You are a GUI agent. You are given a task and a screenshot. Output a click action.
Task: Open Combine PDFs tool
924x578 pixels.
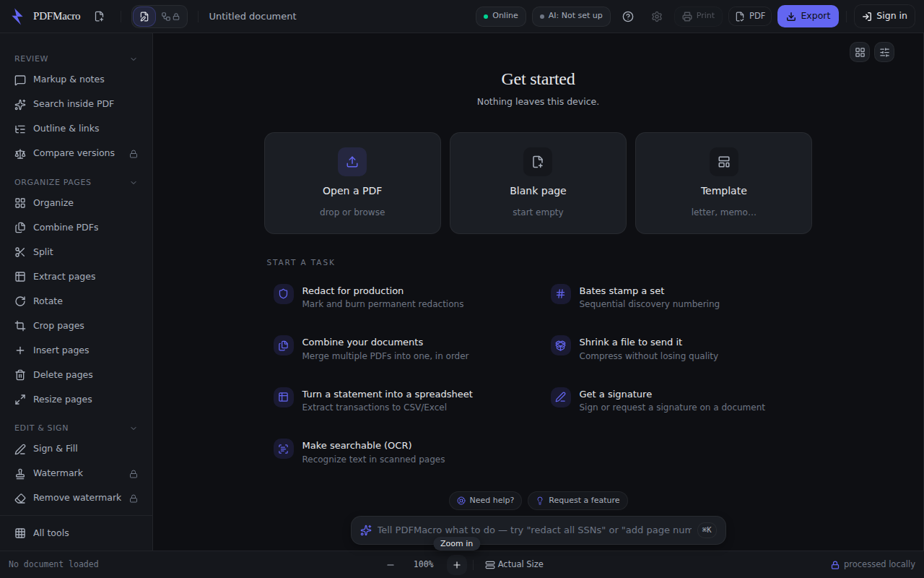pyautogui.click(x=77, y=228)
